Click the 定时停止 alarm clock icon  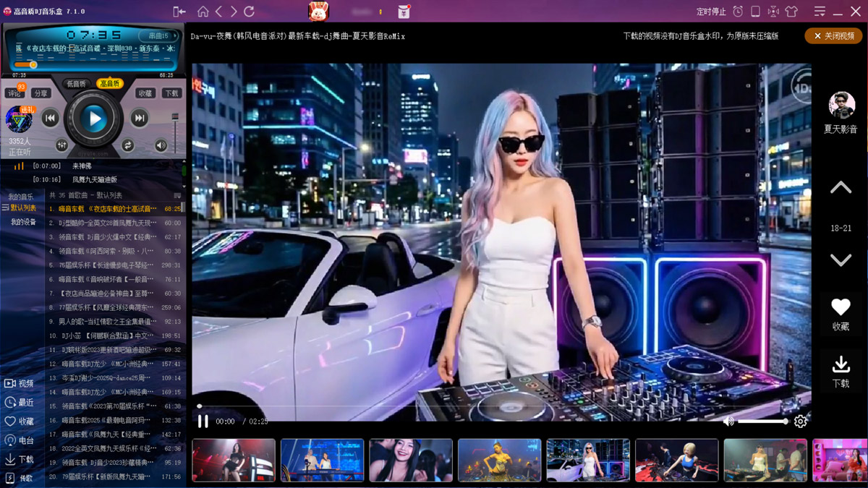pyautogui.click(x=738, y=12)
